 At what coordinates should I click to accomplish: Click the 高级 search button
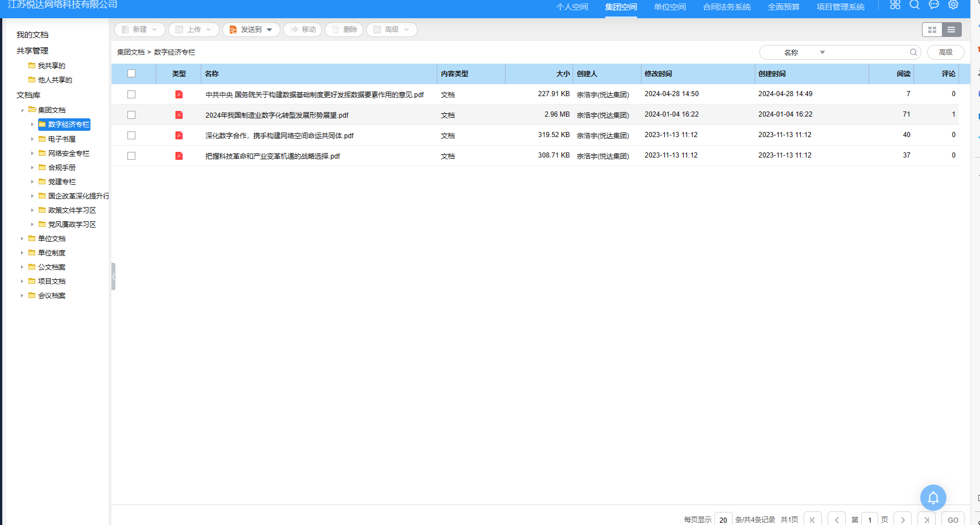tap(945, 52)
